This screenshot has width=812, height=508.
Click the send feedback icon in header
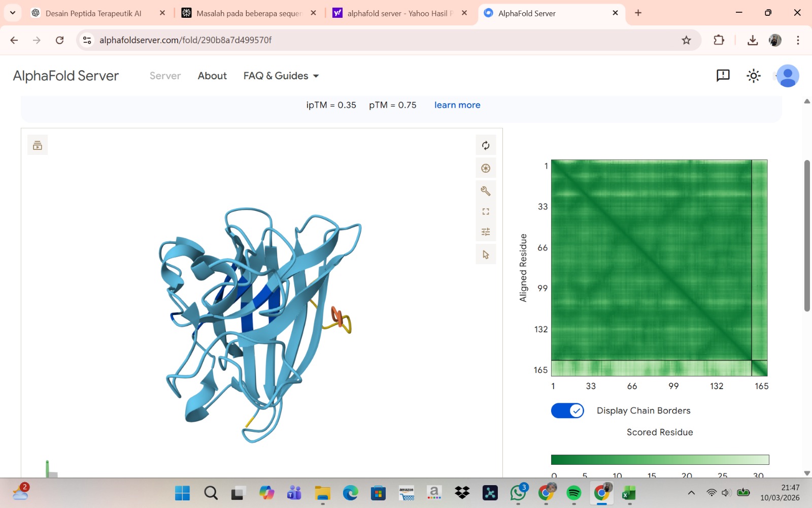(723, 76)
